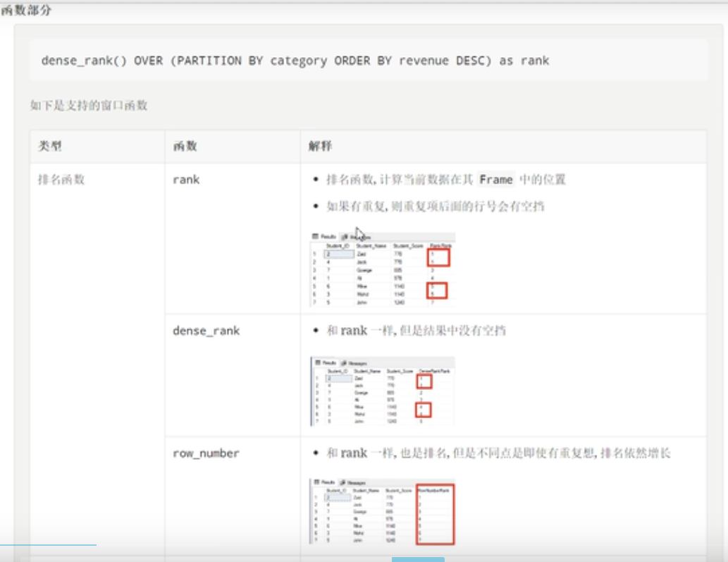Click the dense_rank function name cell
Viewport: 728px width, 562px height.
pos(206,331)
